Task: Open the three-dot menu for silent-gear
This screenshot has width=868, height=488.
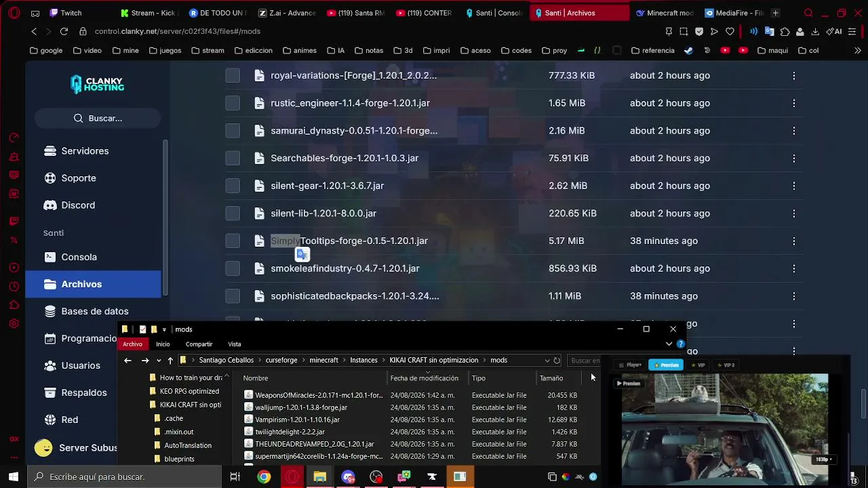Action: click(793, 186)
